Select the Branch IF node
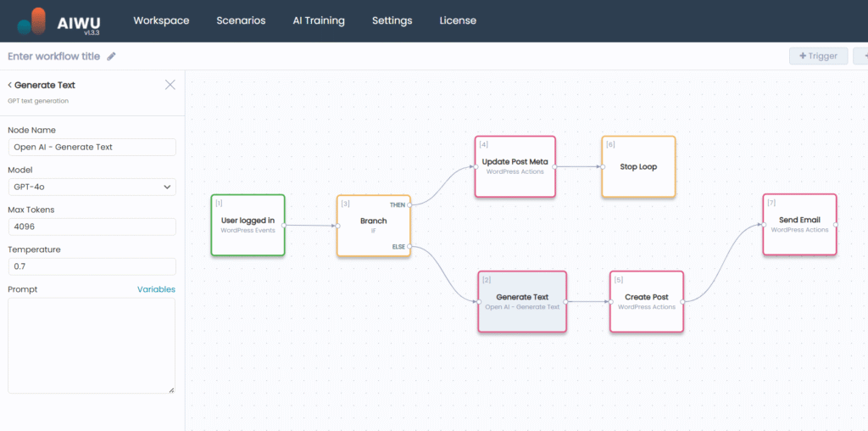This screenshot has height=431, width=868. point(373,225)
